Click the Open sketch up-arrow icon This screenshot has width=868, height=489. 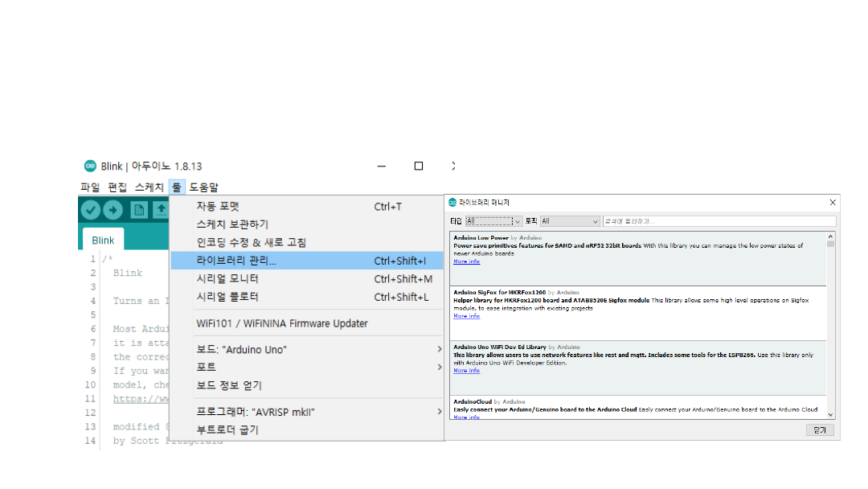pos(161,210)
